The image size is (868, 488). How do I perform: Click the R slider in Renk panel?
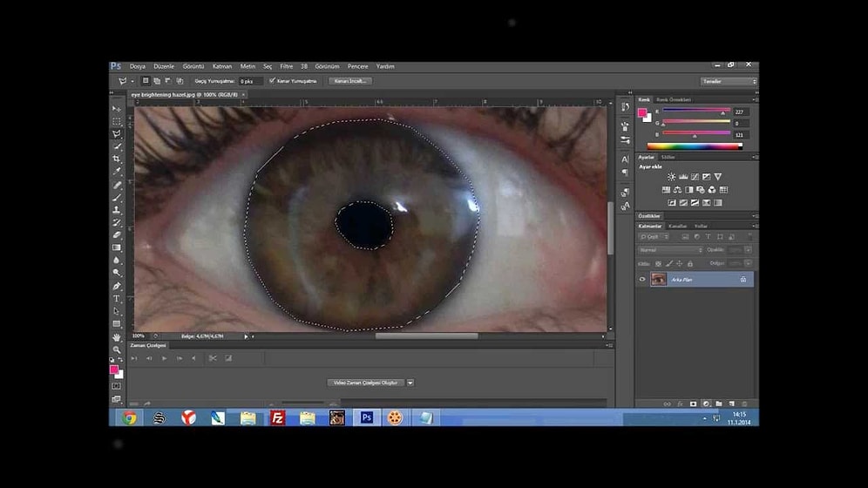pos(696,112)
